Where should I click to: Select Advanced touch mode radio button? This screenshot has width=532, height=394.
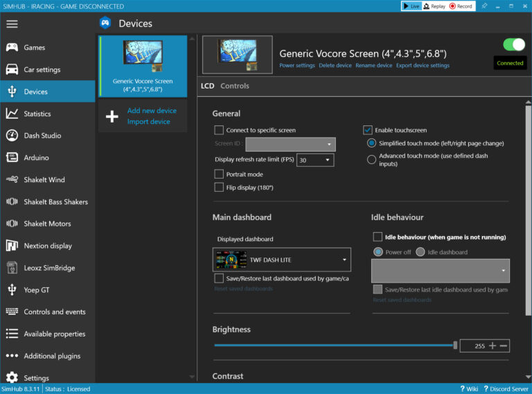click(372, 159)
